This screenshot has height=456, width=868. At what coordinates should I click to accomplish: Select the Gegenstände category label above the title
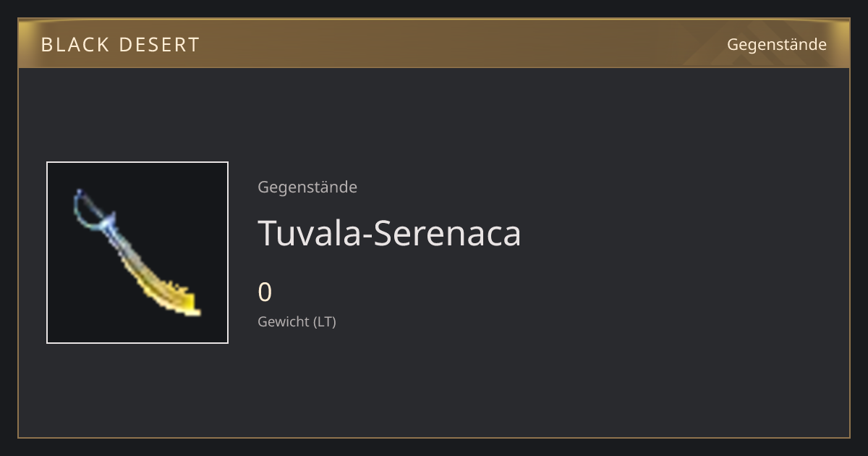[x=307, y=187]
